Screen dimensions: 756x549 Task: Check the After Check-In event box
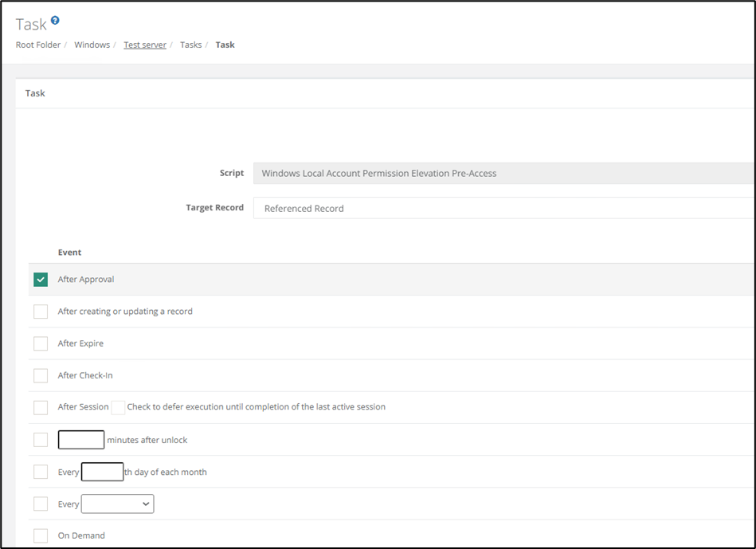pos(41,375)
